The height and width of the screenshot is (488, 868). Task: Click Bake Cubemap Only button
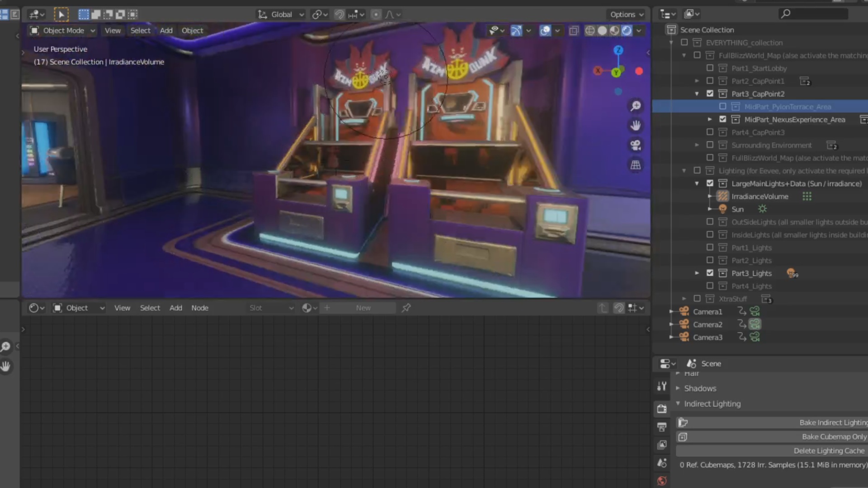click(772, 436)
